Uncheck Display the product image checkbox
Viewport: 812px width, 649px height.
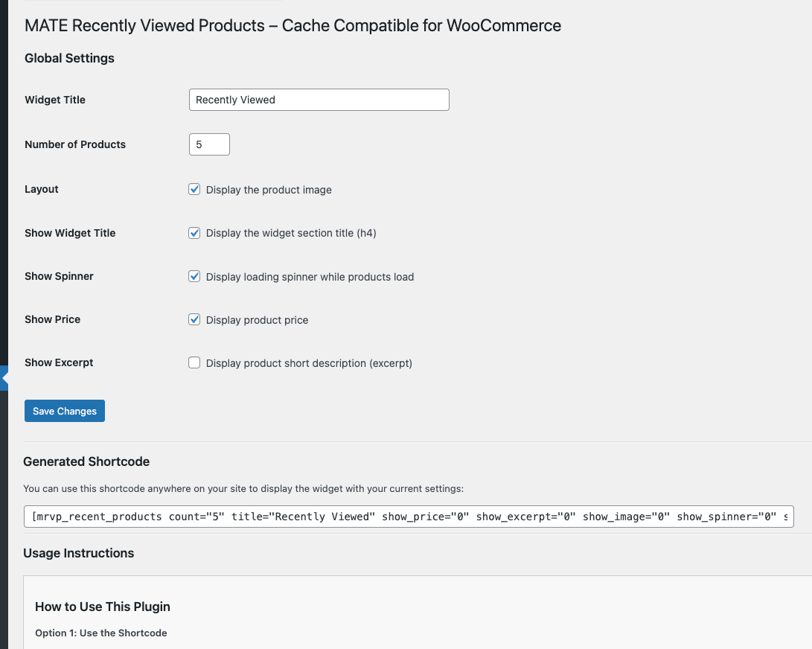click(x=194, y=189)
